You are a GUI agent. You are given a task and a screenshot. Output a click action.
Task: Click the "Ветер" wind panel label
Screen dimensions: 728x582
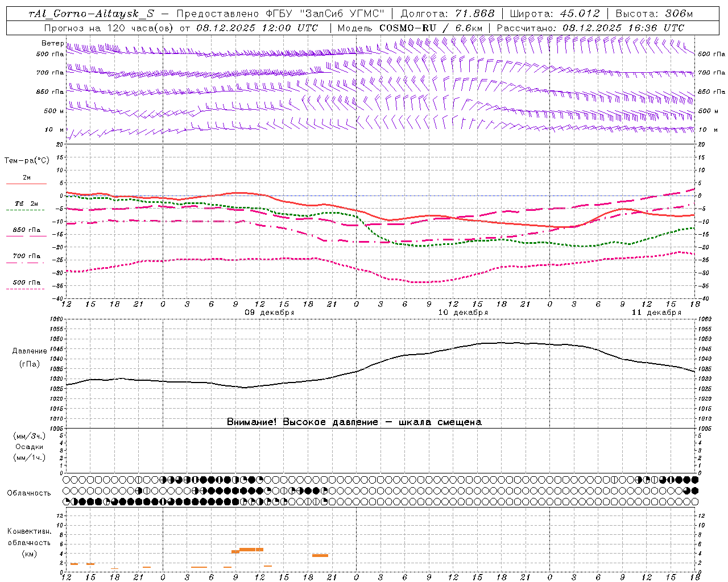52,43
